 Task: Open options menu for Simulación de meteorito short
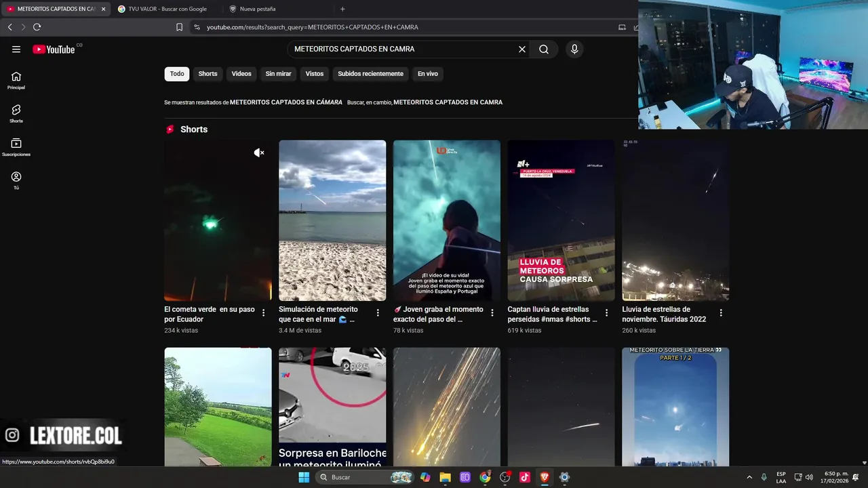coord(378,313)
